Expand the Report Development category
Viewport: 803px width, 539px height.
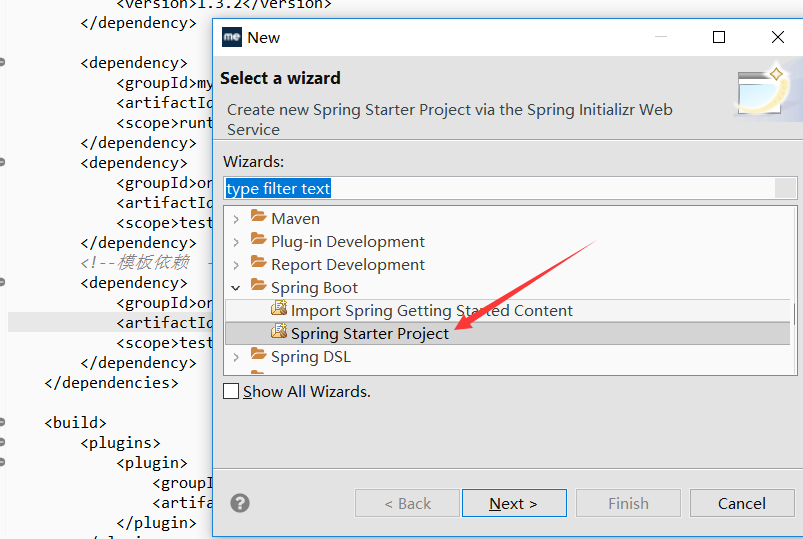[236, 265]
